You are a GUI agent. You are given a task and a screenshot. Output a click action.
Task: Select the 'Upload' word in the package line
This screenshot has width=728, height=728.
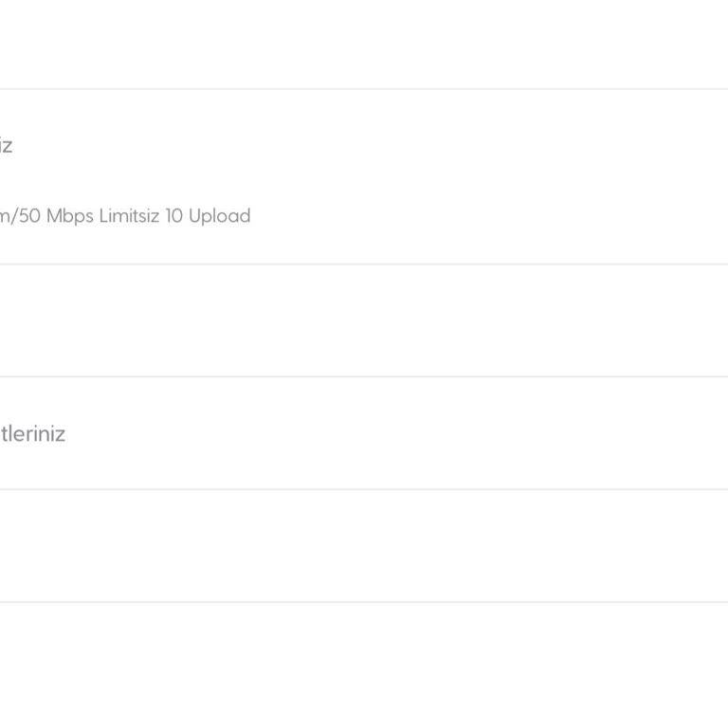pyautogui.click(x=219, y=216)
